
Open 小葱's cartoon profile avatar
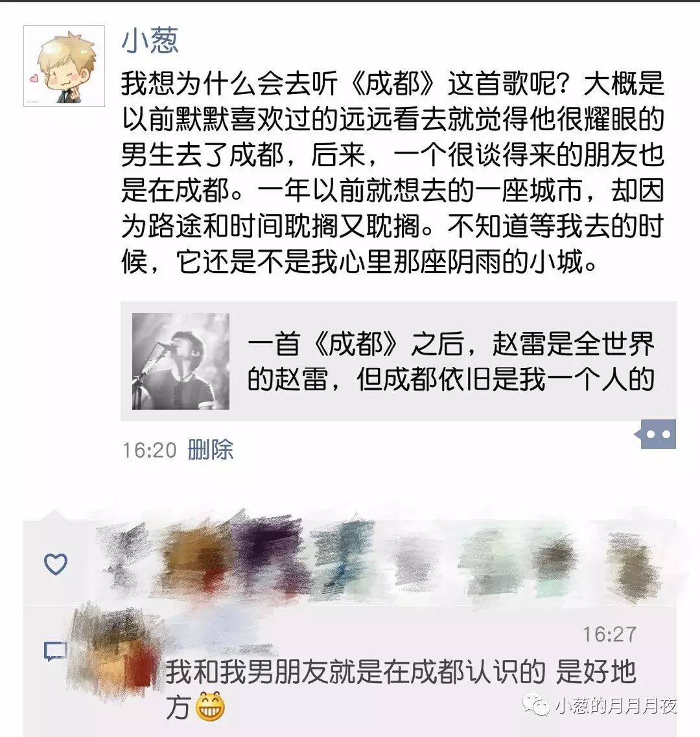[64, 66]
